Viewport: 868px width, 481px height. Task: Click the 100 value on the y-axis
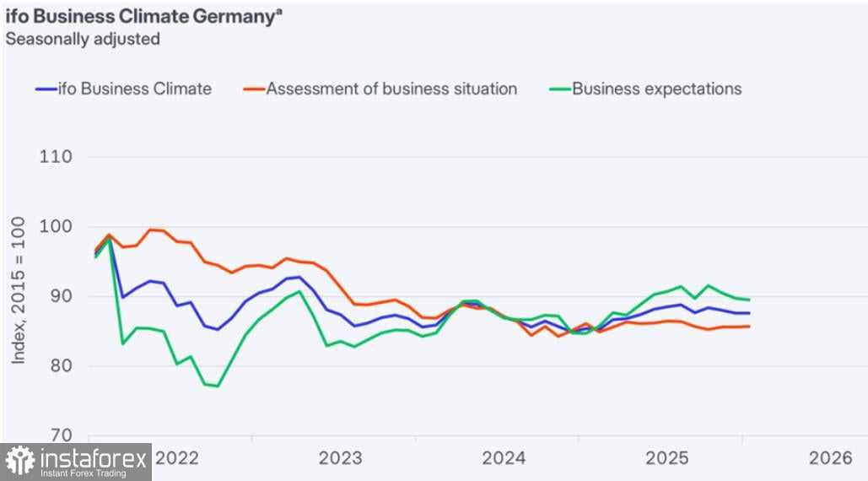click(56, 227)
